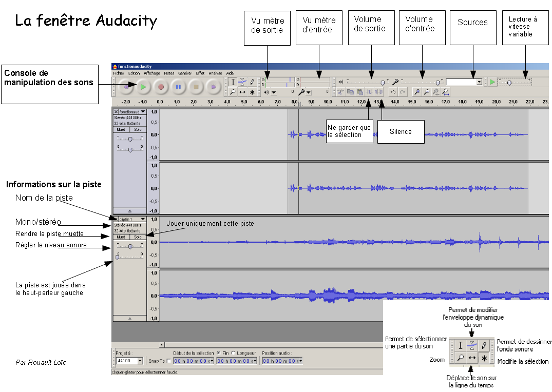Image resolution: width=552 pixels, height=392 pixels.
Task: Click the small green Play-at-speed button
Action: [492, 82]
